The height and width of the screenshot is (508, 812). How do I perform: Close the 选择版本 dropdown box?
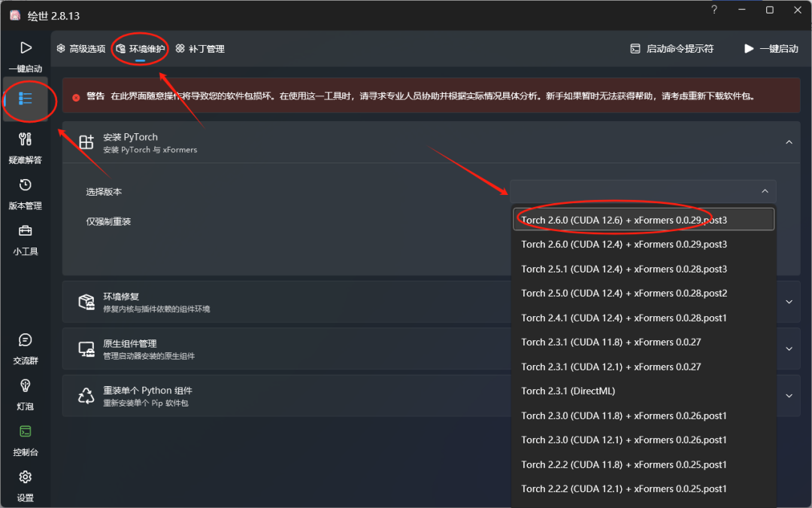pos(643,191)
